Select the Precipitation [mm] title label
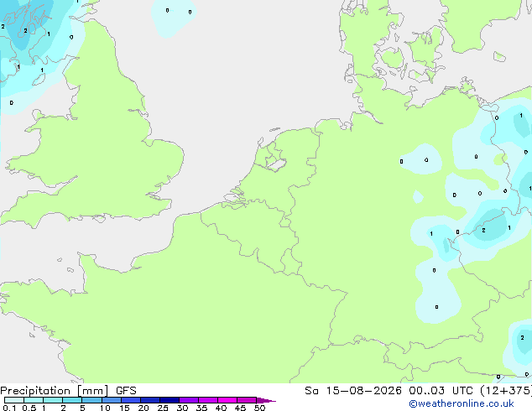The image size is (532, 411). point(55,391)
